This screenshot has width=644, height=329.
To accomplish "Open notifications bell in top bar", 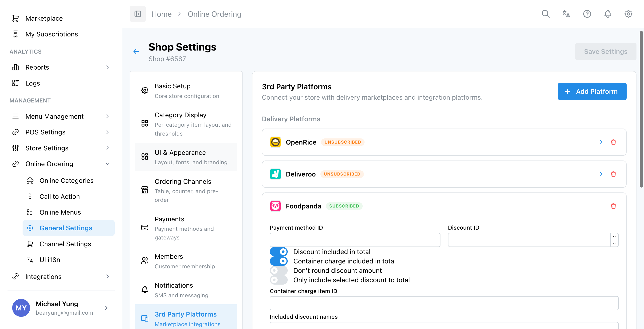I will pyautogui.click(x=608, y=14).
